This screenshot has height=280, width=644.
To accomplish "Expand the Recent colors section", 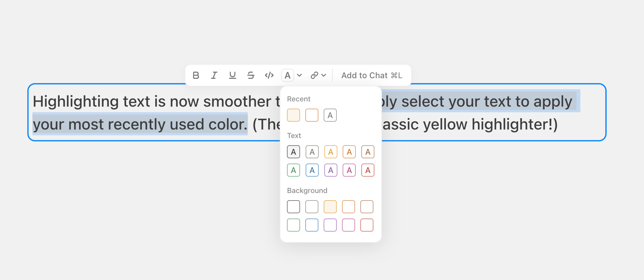I will click(x=298, y=99).
